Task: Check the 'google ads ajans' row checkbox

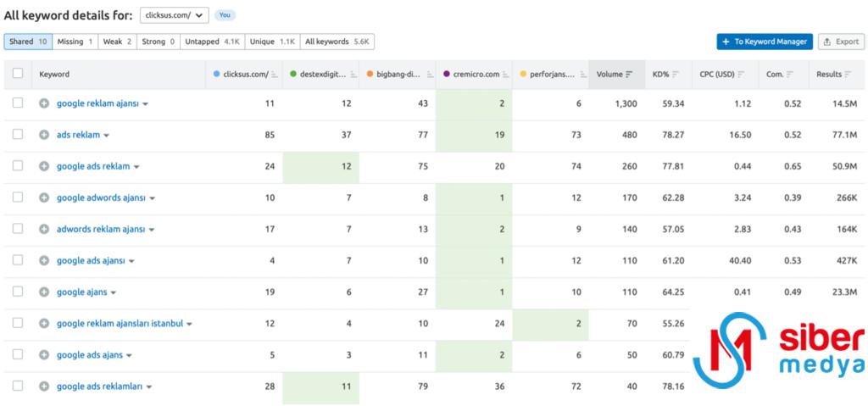Action: (18, 354)
